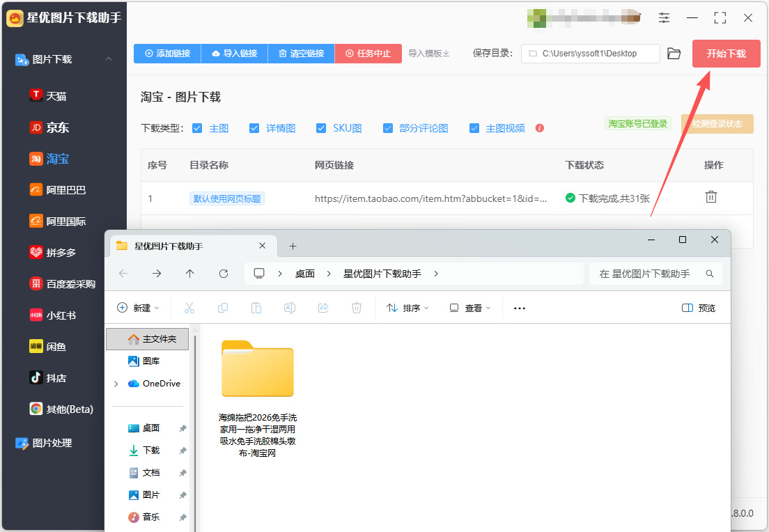This screenshot has height=532, width=769.
Task: Delete row 1 with the trash icon
Action: pyautogui.click(x=710, y=197)
